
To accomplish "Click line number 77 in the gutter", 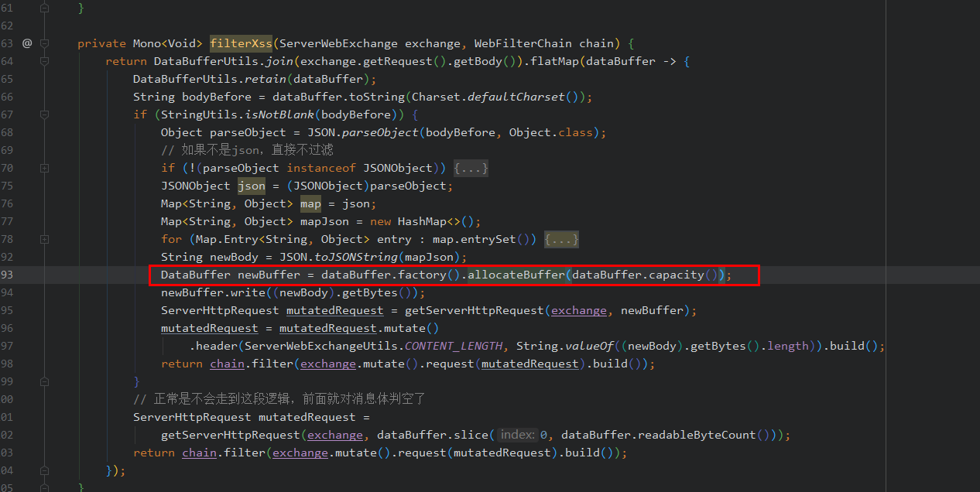I will (6, 221).
